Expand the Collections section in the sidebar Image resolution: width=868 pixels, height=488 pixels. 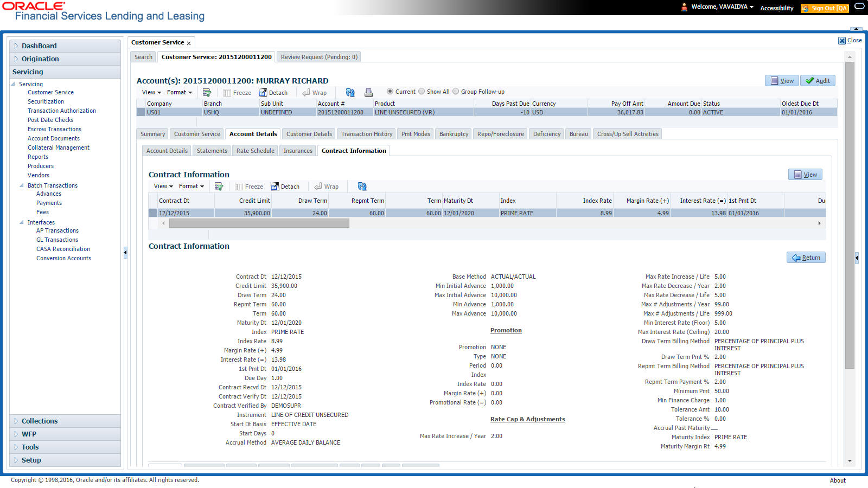point(40,421)
